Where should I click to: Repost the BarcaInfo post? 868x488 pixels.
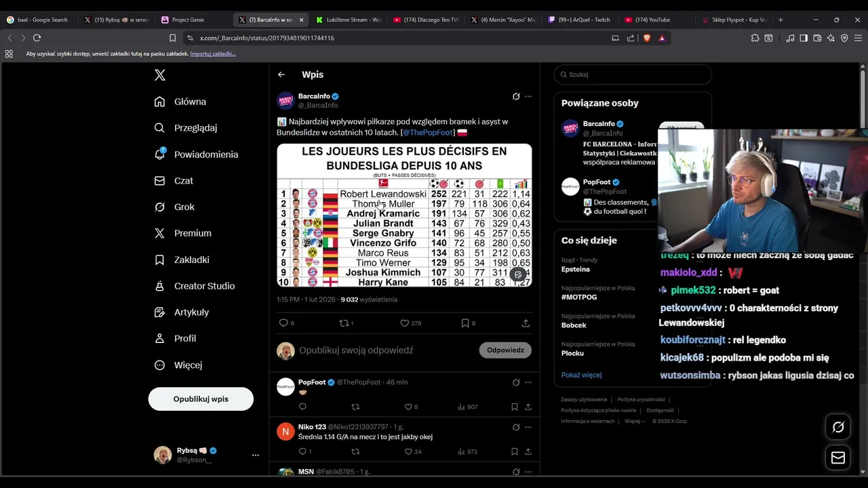(x=344, y=323)
